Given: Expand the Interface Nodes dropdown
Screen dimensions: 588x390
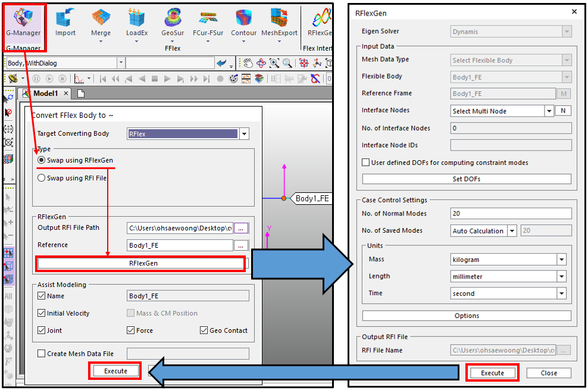Looking at the screenshot, I should coord(549,111).
